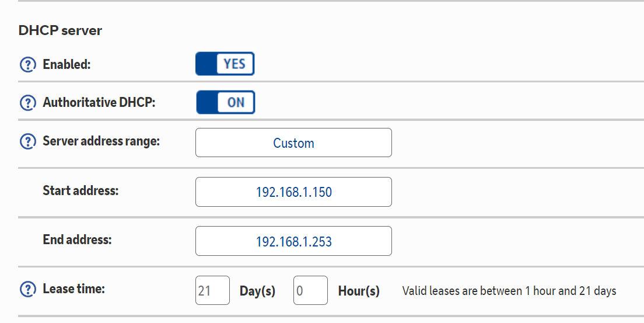Focus the lease Day(s) number field
The height and width of the screenshot is (323, 644).
(x=212, y=290)
